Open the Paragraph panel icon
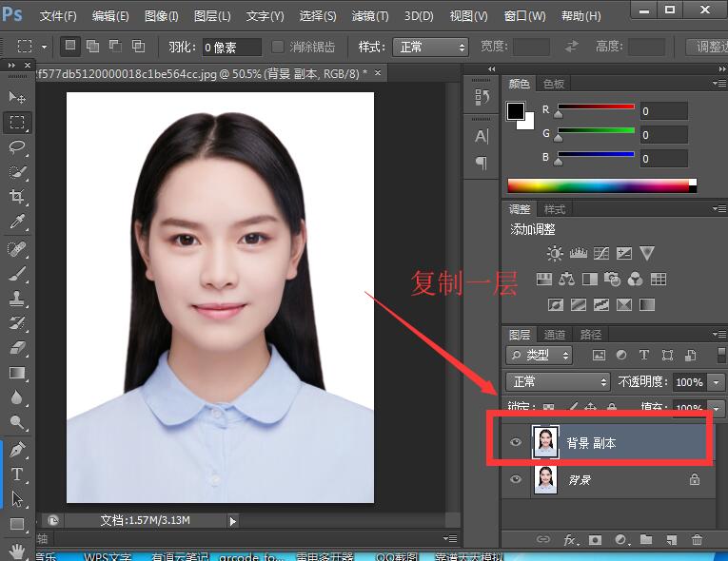The image size is (728, 561). (x=482, y=163)
